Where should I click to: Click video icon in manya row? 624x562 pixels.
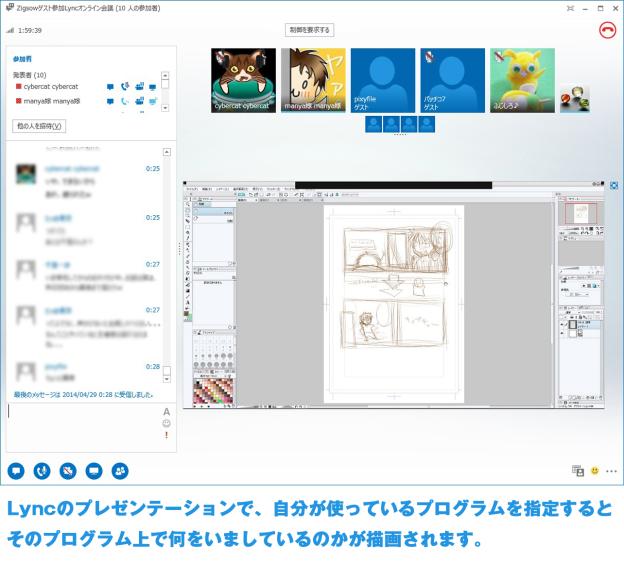[x=139, y=101]
